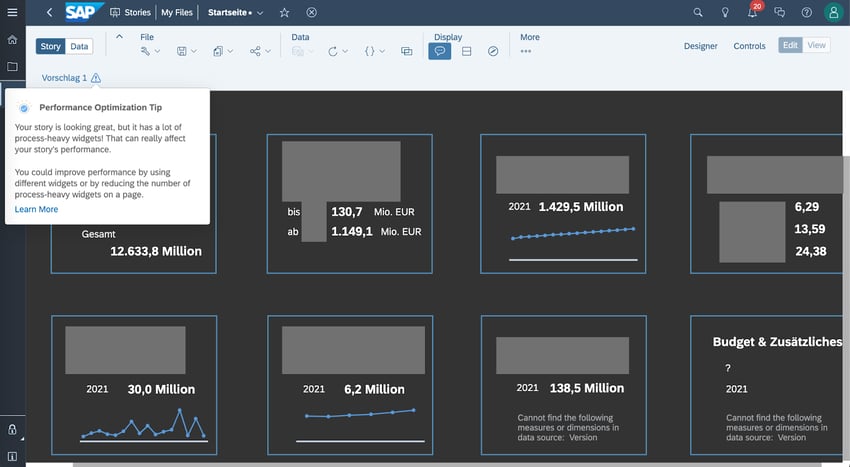Expand the refresh dropdown arrow

(345, 51)
